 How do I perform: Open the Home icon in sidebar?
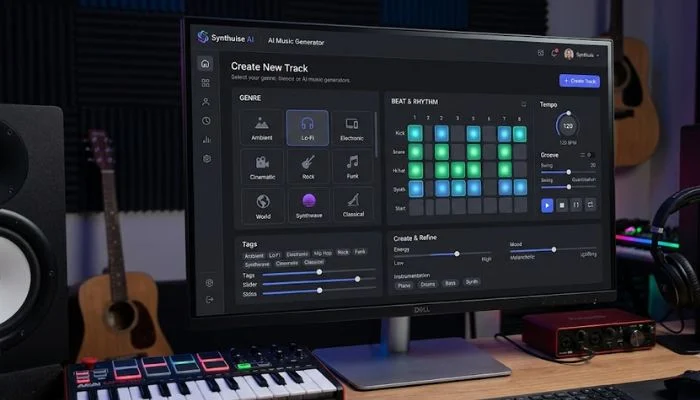click(x=205, y=64)
